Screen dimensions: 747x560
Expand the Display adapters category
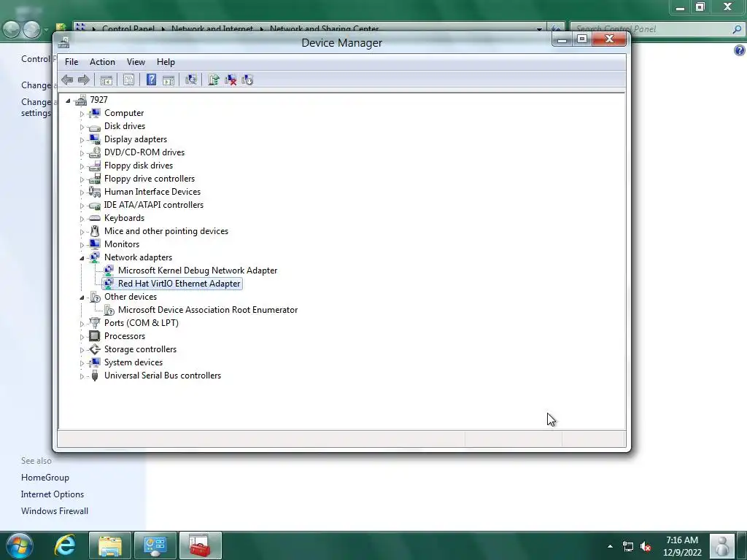82,140
